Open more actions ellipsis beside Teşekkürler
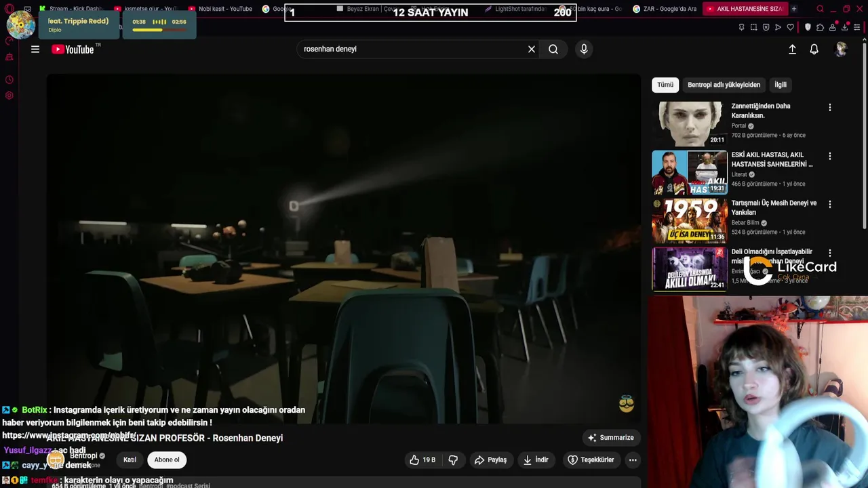Viewport: 868px width, 488px height. (x=633, y=460)
